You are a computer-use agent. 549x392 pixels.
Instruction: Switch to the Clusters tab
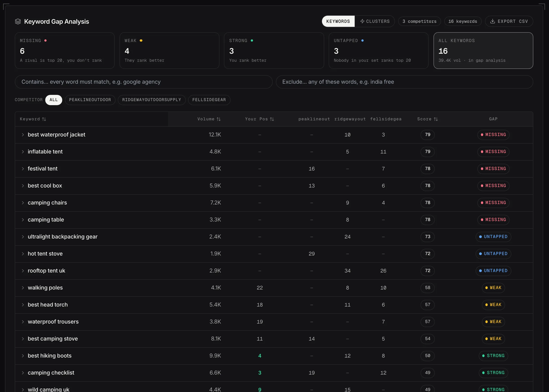pyautogui.click(x=375, y=21)
